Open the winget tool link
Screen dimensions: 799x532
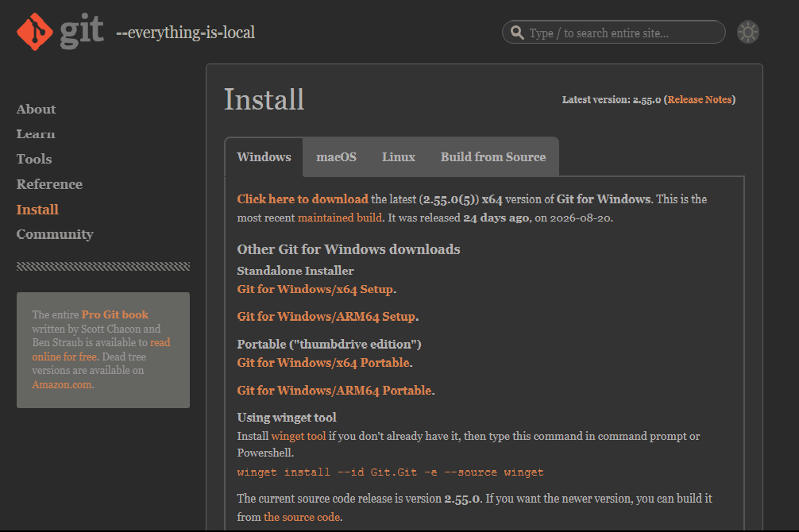click(299, 436)
